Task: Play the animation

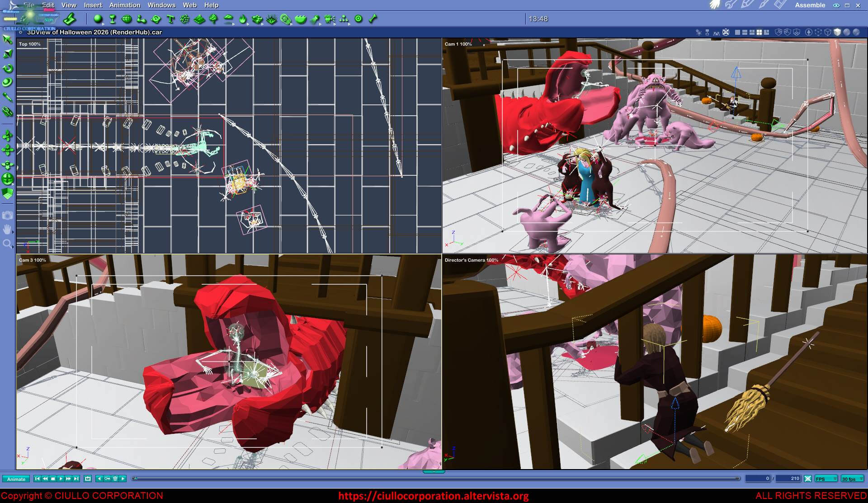Action: (61, 479)
